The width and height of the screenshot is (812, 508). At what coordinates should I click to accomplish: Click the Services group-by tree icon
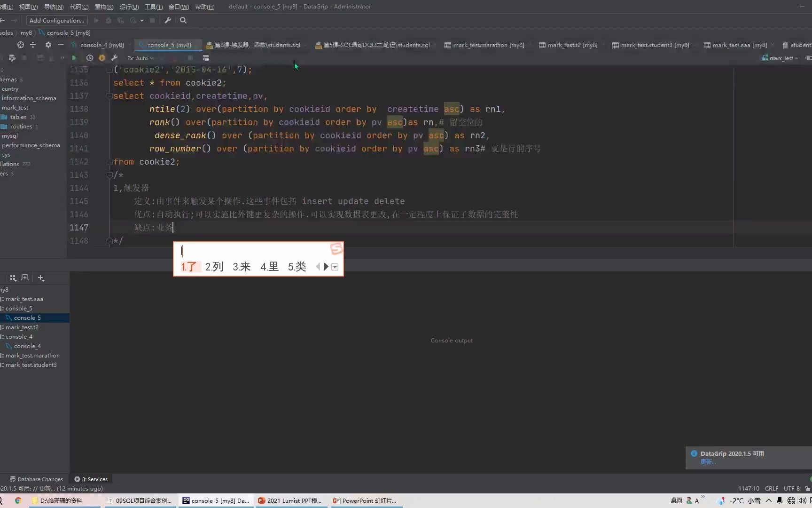pyautogui.click(x=13, y=278)
